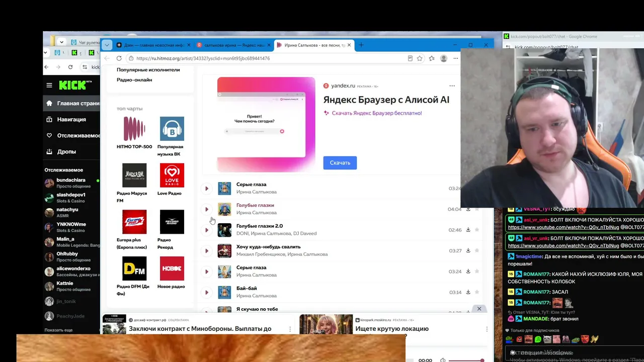Open "Популярная музыка ВК" chart
The width and height of the screenshot is (644, 362).
tap(172, 137)
